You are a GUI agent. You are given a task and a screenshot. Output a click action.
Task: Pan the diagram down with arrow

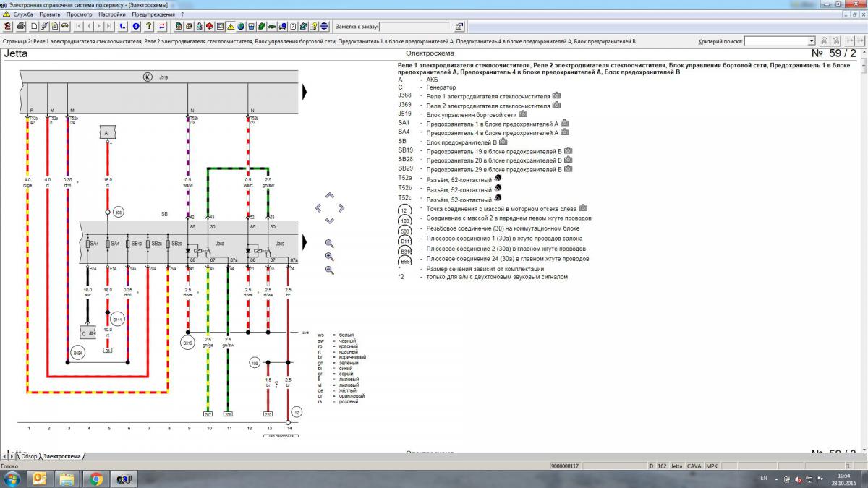[330, 221]
